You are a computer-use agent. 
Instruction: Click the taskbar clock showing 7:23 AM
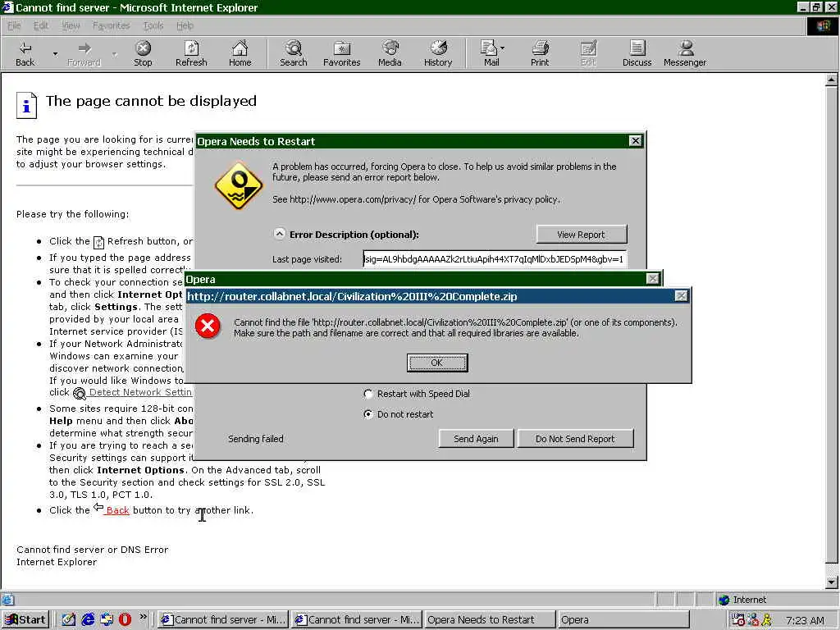[x=805, y=620]
